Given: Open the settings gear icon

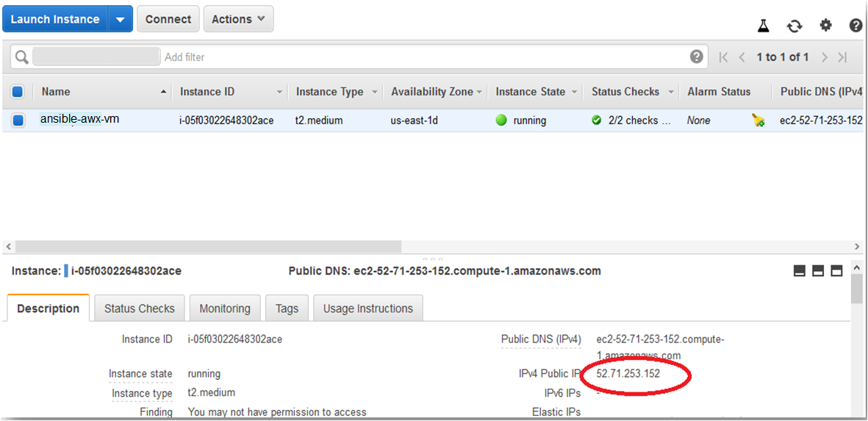Looking at the screenshot, I should pyautogui.click(x=826, y=25).
